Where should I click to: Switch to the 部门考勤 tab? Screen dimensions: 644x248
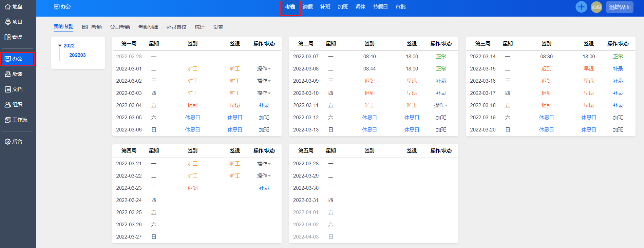(92, 27)
